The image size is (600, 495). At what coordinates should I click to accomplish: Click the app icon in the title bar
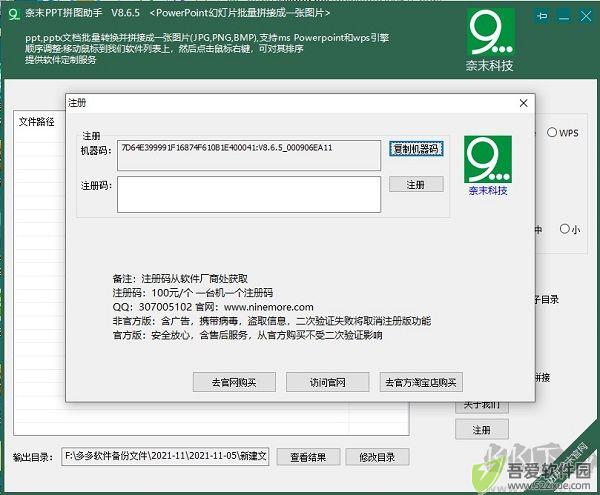14,14
